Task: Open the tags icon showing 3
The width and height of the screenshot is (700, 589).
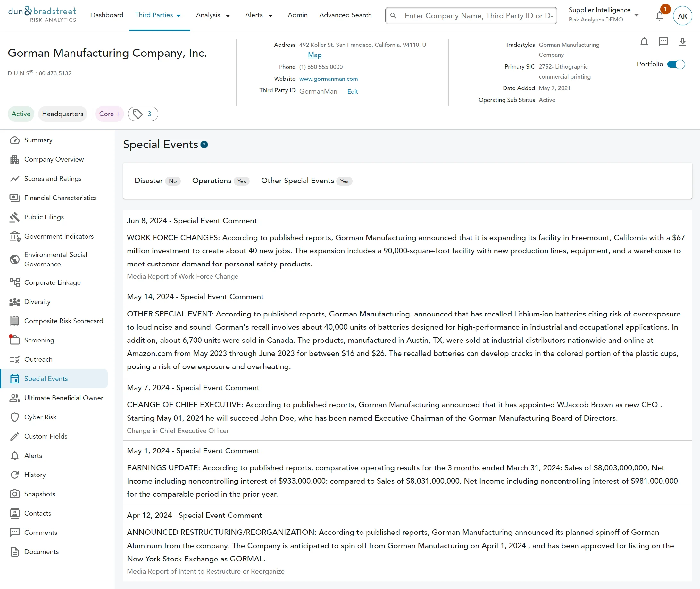Action: coord(143,114)
